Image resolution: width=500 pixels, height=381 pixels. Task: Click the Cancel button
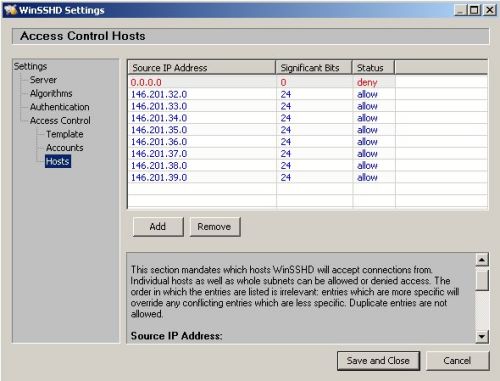(457, 361)
